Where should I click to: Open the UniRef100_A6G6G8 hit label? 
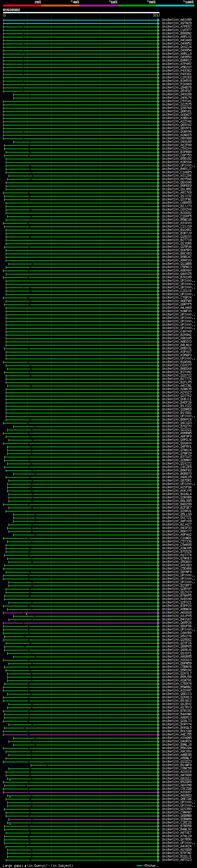click(177, 612)
